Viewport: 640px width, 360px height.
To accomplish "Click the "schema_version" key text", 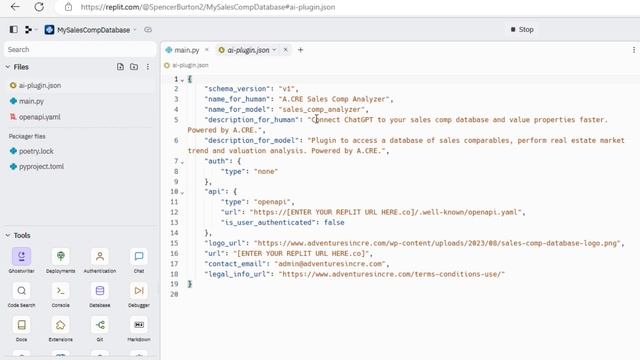I will click(x=237, y=89).
